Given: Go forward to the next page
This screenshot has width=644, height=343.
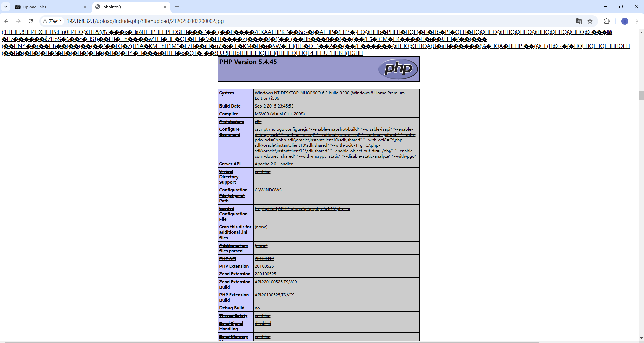Looking at the screenshot, I should tap(18, 21).
